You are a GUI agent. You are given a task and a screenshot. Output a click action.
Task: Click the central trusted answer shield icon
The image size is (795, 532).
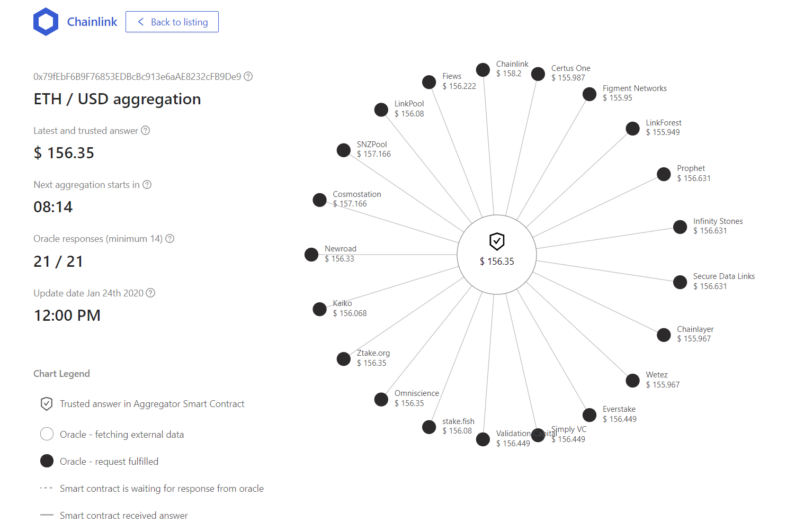coord(497,241)
